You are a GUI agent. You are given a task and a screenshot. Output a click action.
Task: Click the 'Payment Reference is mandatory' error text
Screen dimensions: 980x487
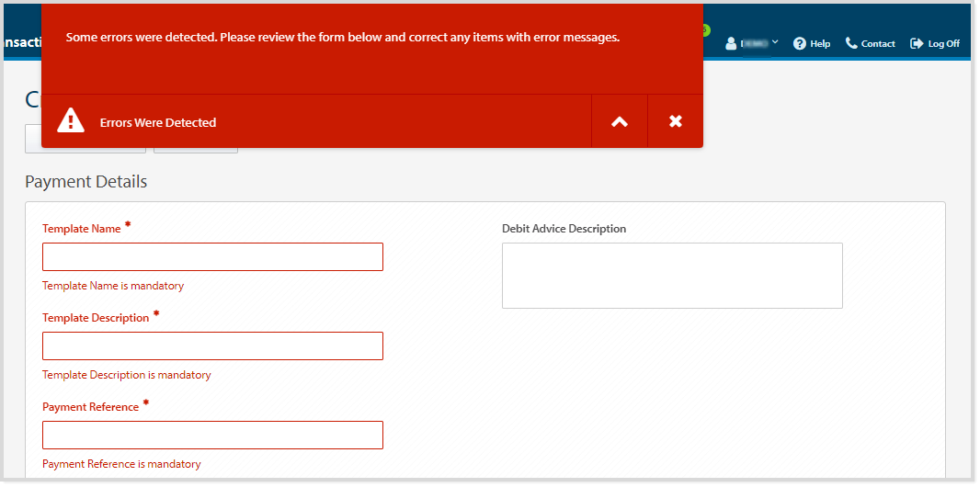[121, 464]
